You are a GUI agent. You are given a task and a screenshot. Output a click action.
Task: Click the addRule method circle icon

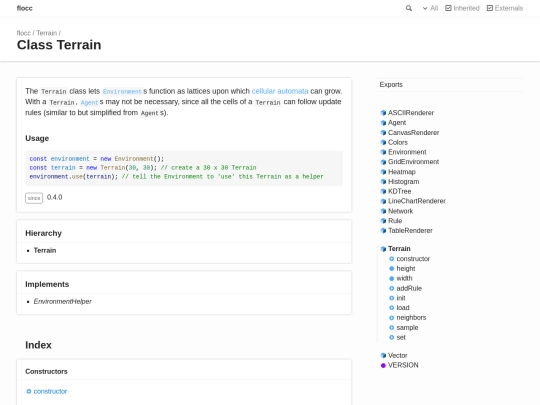pos(391,288)
